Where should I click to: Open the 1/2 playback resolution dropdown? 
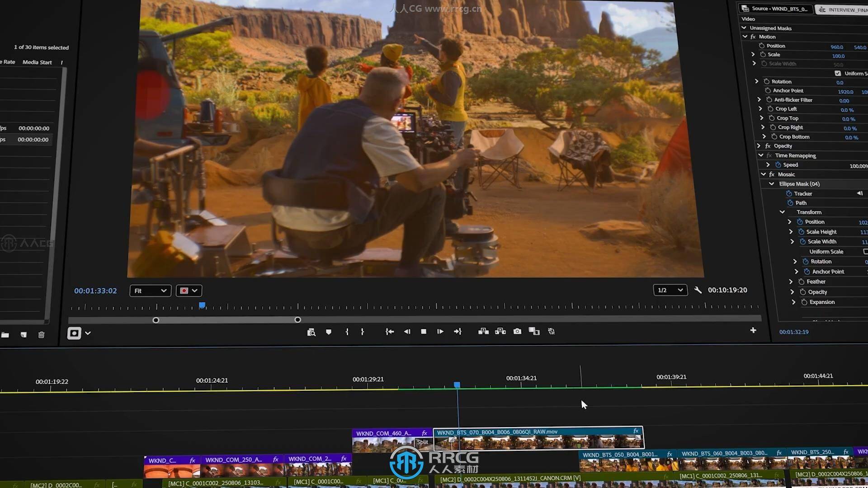pyautogui.click(x=670, y=290)
